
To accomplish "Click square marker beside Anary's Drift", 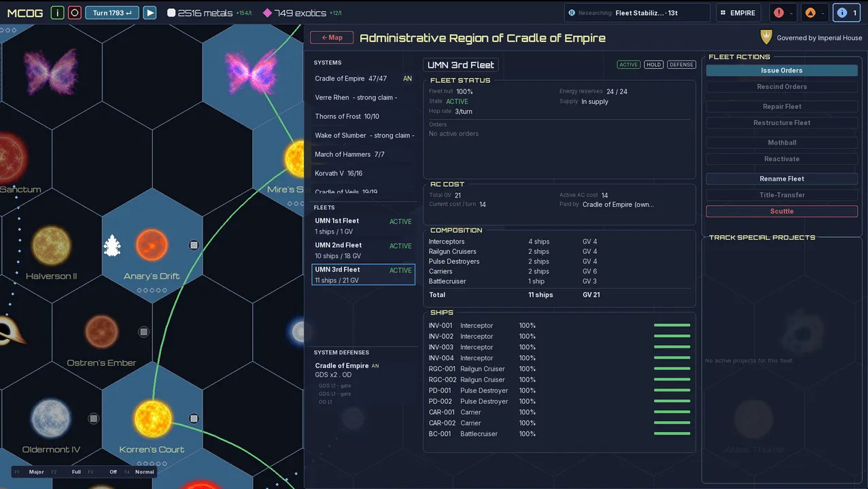I will [x=194, y=245].
